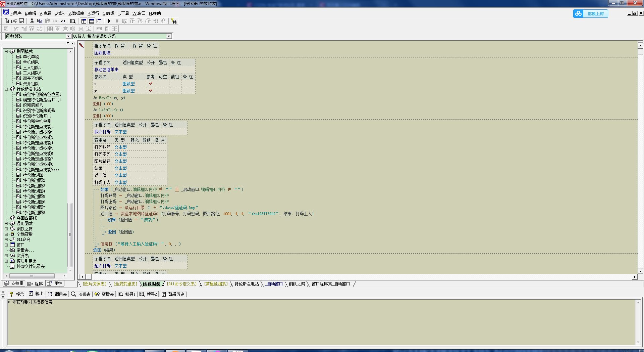The height and width of the screenshot is (352, 644).
Task: Toggle the 公开 cell for 联众打码
Action: [x=143, y=132]
